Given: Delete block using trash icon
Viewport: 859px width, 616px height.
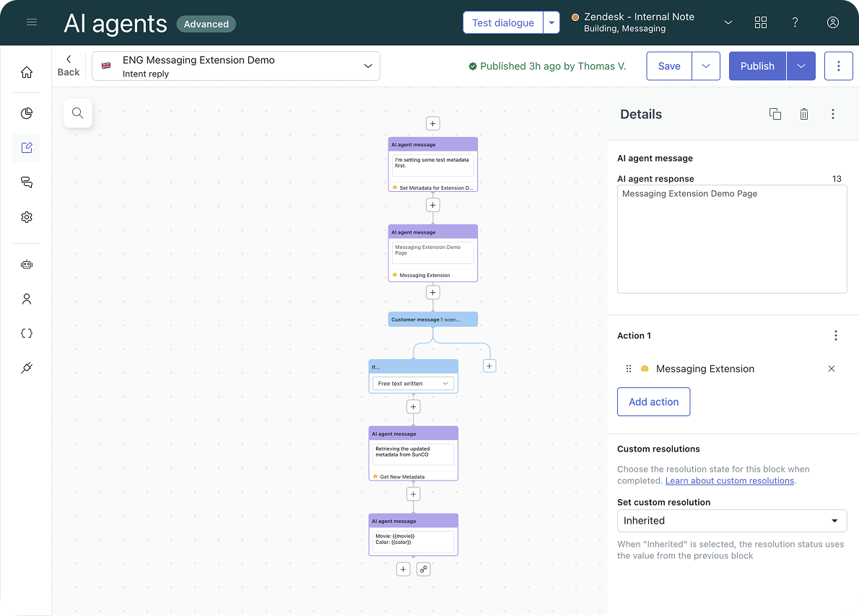Looking at the screenshot, I should point(804,114).
